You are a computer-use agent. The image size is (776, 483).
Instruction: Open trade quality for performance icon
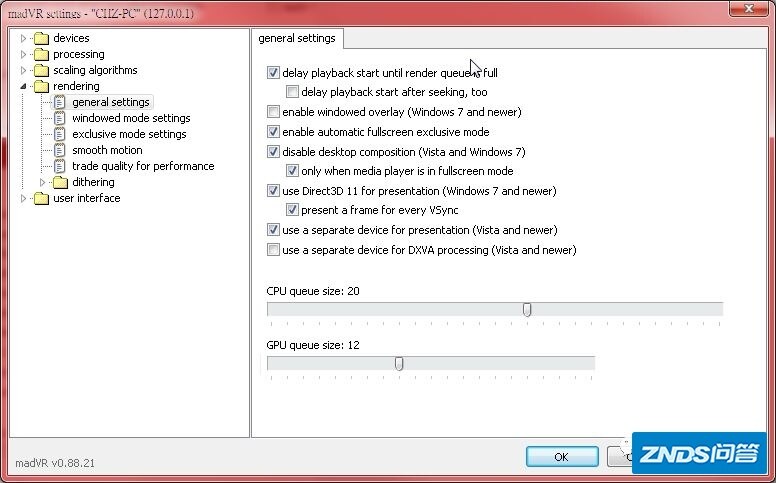[x=59, y=166]
